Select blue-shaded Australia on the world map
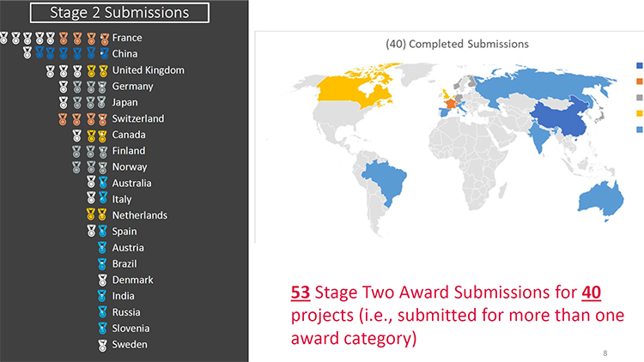 click(599, 199)
